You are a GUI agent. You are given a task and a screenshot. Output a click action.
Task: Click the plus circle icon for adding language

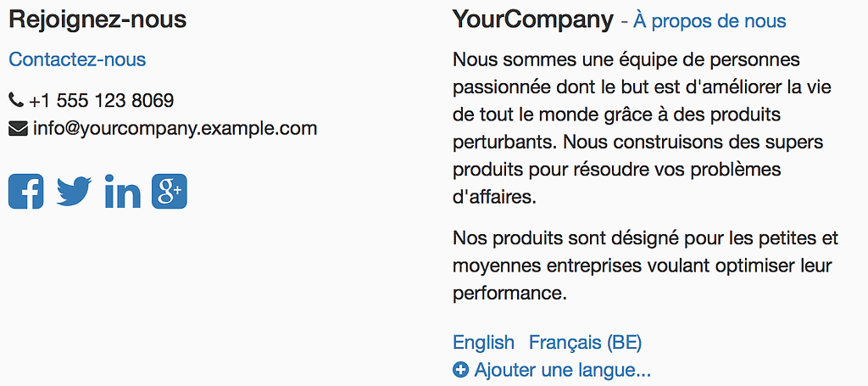(x=460, y=370)
